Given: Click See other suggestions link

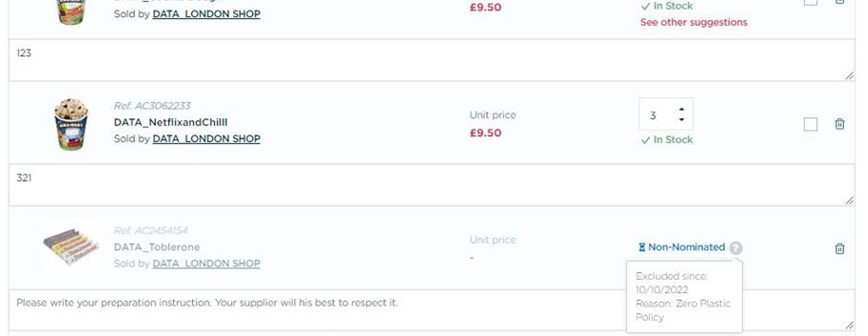Looking at the screenshot, I should (x=693, y=22).
